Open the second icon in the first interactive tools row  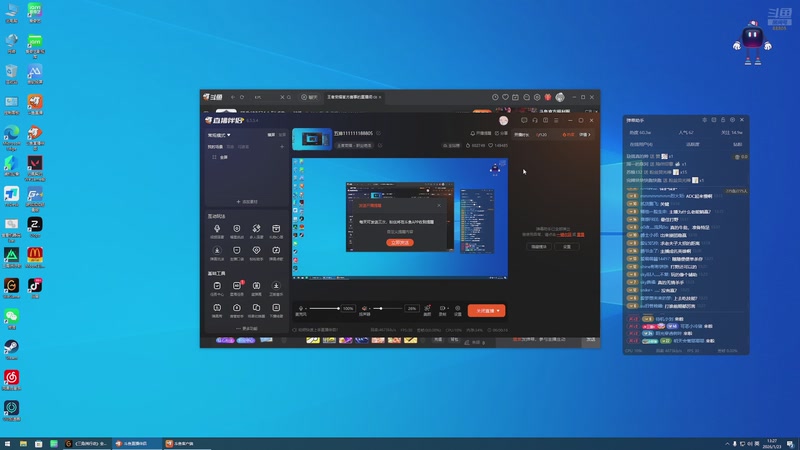[237, 229]
